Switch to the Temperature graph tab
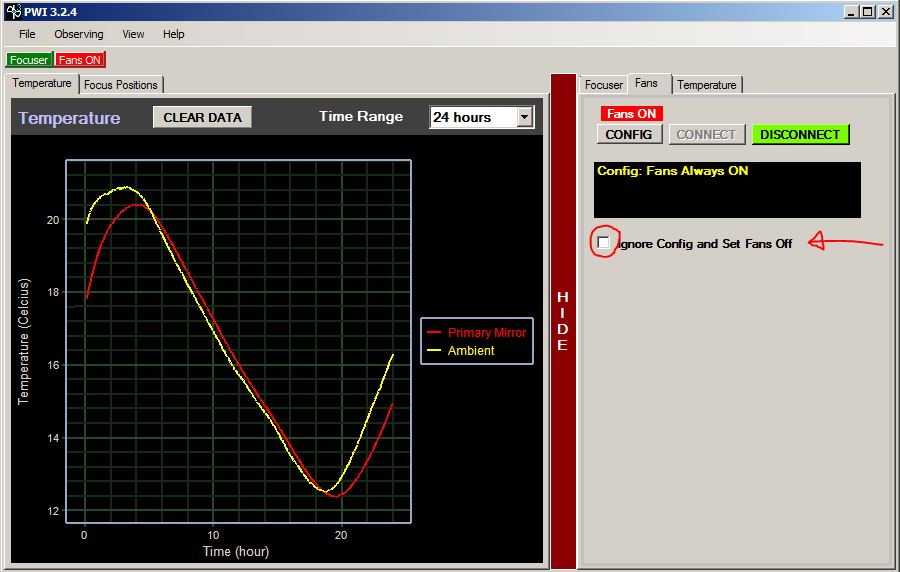 pos(42,83)
